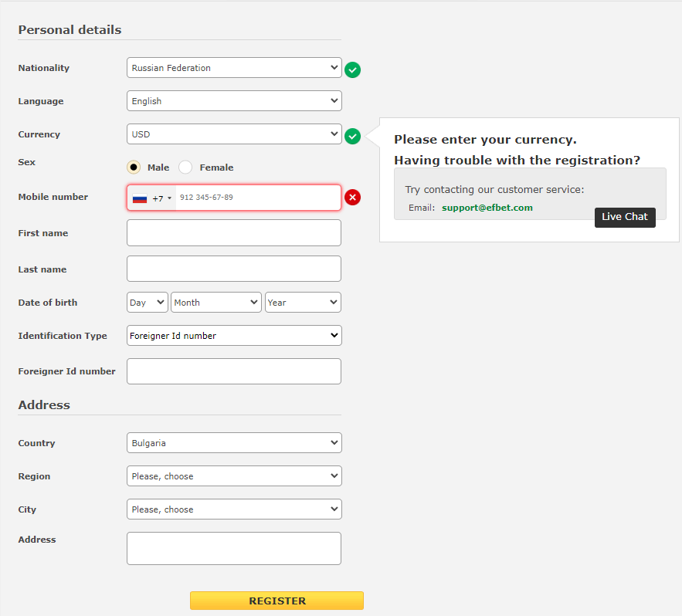This screenshot has width=682, height=616.
Task: Click the yellow REGISTER button
Action: [x=277, y=601]
